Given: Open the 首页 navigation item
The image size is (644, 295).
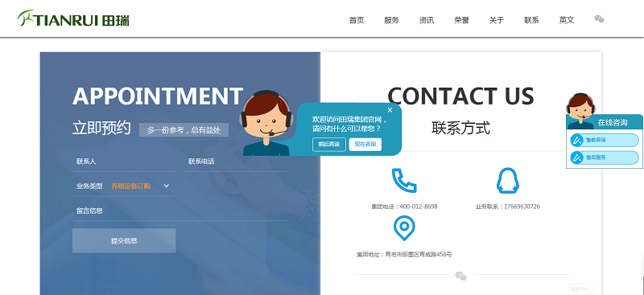Looking at the screenshot, I should point(357,20).
